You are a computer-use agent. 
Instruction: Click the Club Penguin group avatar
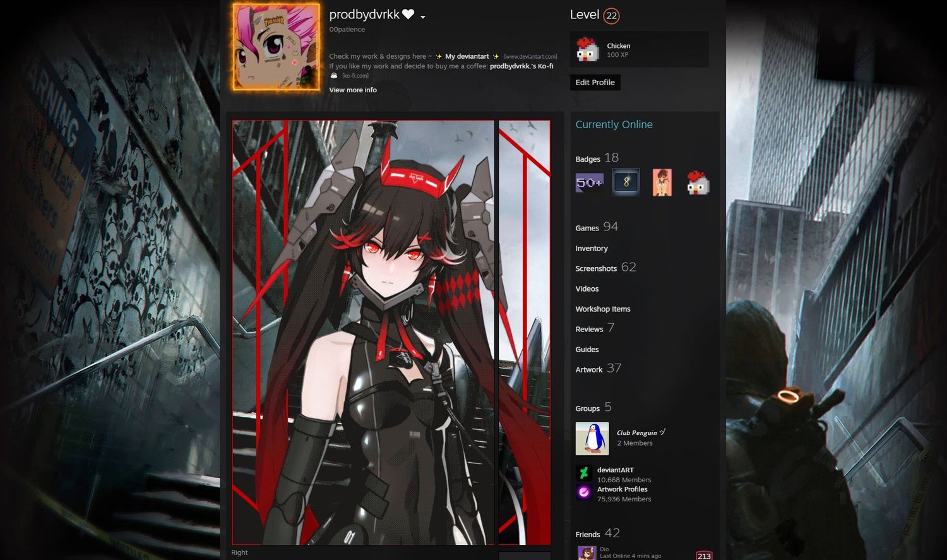click(x=592, y=439)
